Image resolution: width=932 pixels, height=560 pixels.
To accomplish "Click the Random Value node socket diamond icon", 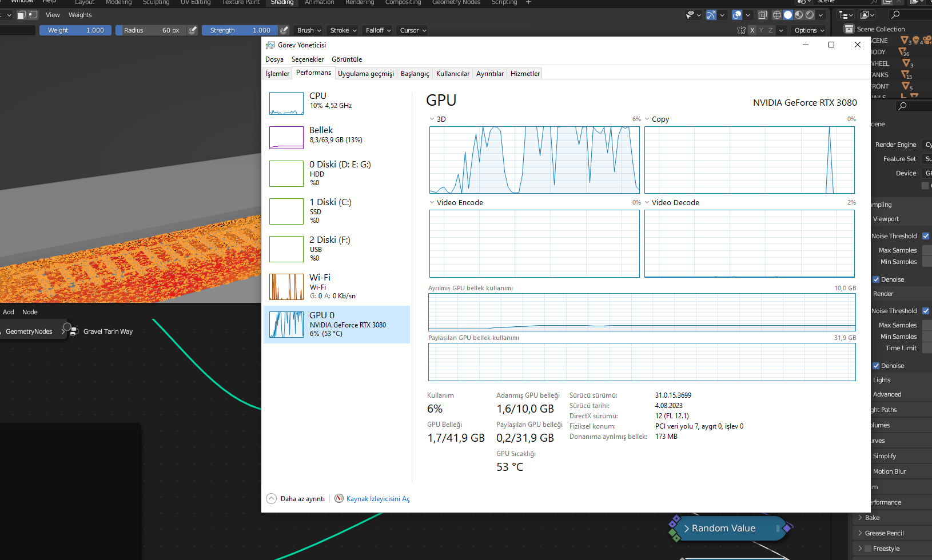I will [787, 528].
